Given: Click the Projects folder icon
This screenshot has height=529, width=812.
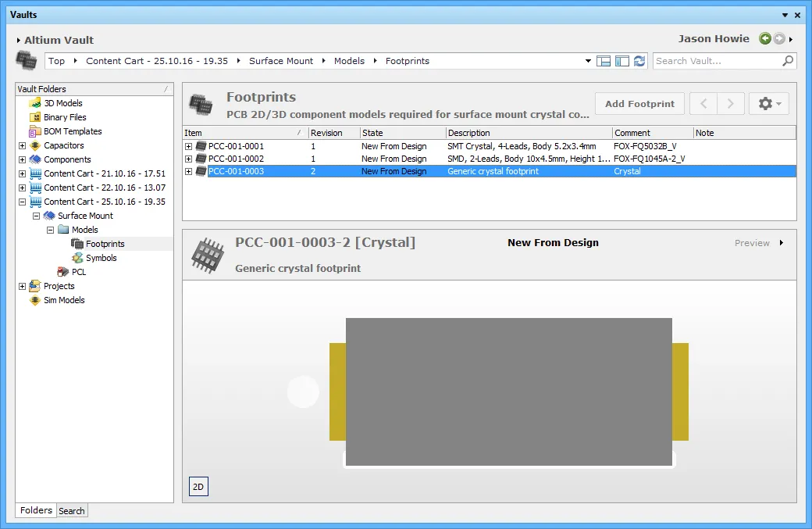Looking at the screenshot, I should click(35, 285).
